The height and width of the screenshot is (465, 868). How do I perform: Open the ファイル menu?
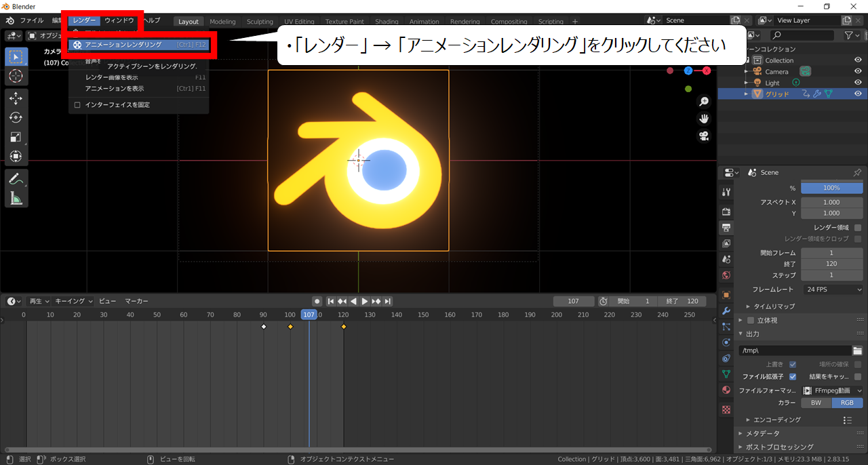[x=32, y=20]
